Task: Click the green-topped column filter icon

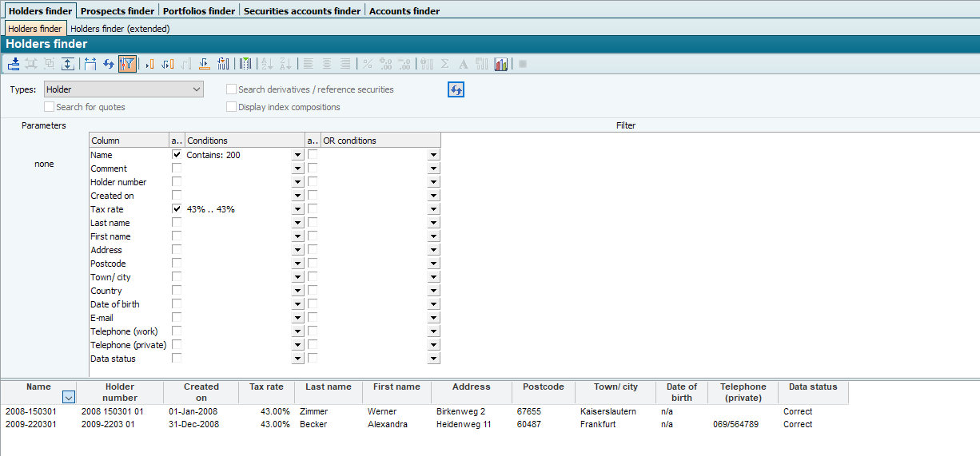Action: coord(245,64)
